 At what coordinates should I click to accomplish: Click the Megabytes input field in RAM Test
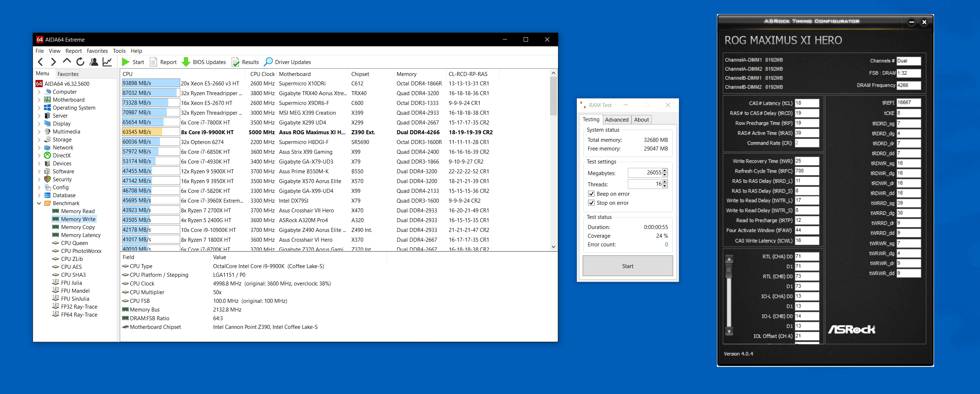[x=645, y=173]
